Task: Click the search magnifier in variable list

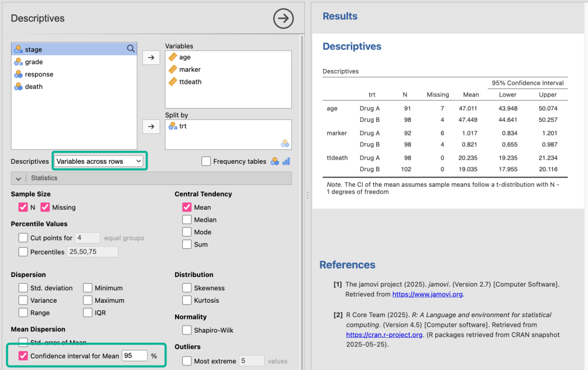Action: [130, 49]
